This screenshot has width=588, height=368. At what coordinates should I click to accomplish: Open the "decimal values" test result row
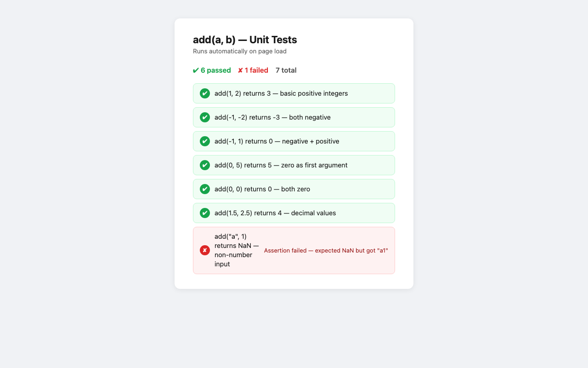294,213
